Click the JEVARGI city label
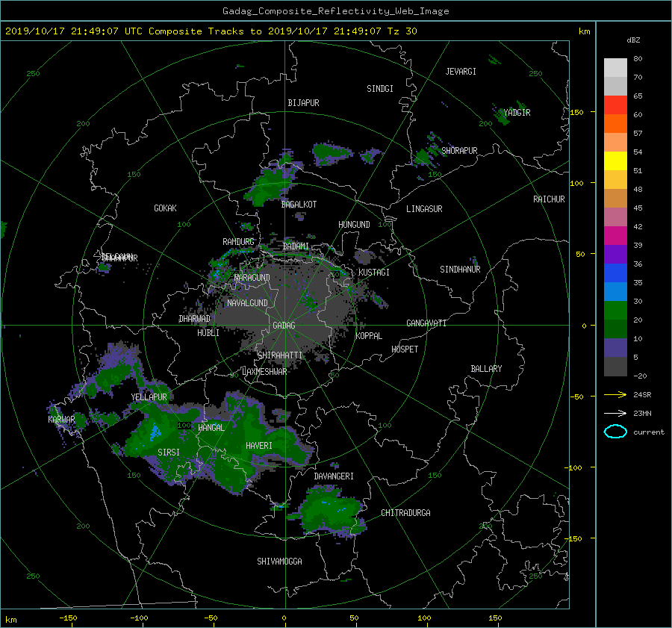 pos(461,72)
